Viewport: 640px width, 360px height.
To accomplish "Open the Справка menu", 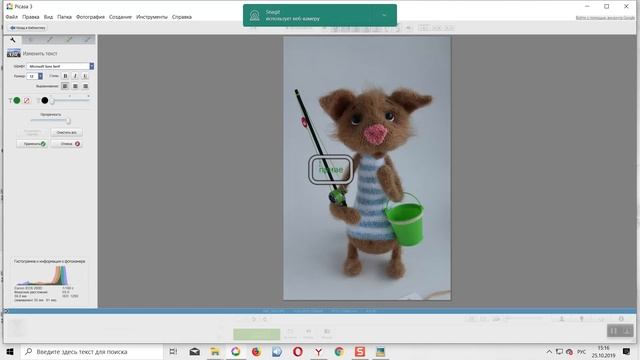I will click(x=182, y=17).
